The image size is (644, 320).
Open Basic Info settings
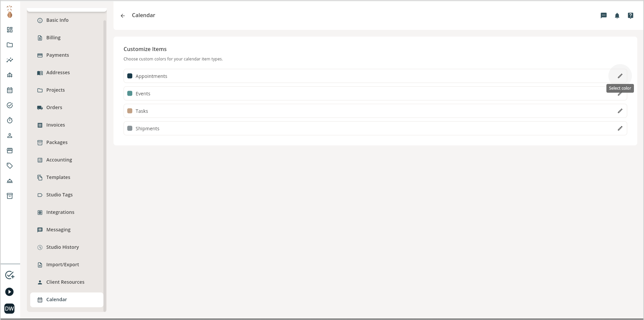[x=67, y=20]
